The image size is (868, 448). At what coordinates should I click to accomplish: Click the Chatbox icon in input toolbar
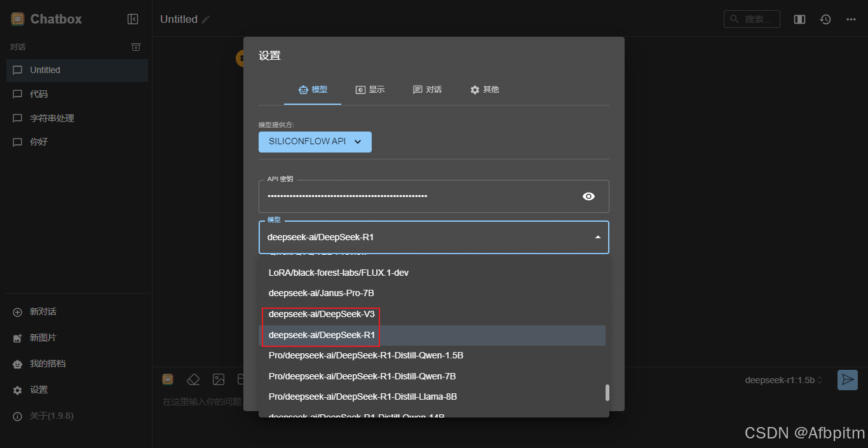[168, 379]
